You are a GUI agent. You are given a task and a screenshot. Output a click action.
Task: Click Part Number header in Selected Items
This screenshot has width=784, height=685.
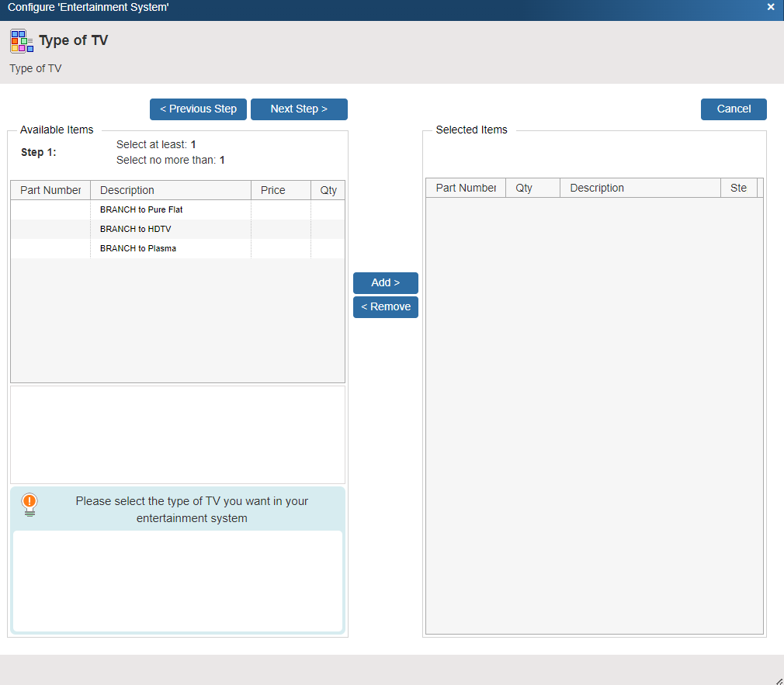coord(466,188)
